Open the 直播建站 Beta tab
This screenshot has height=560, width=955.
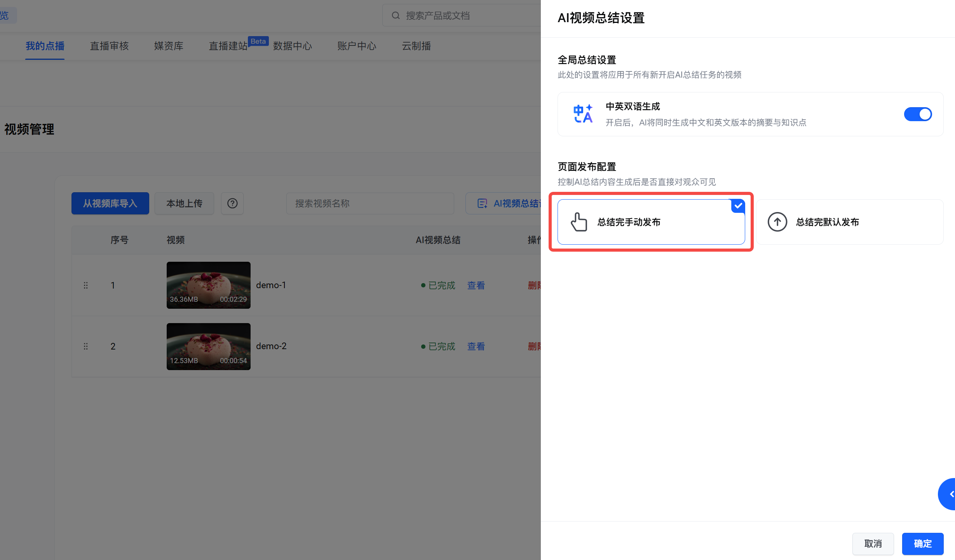click(228, 46)
